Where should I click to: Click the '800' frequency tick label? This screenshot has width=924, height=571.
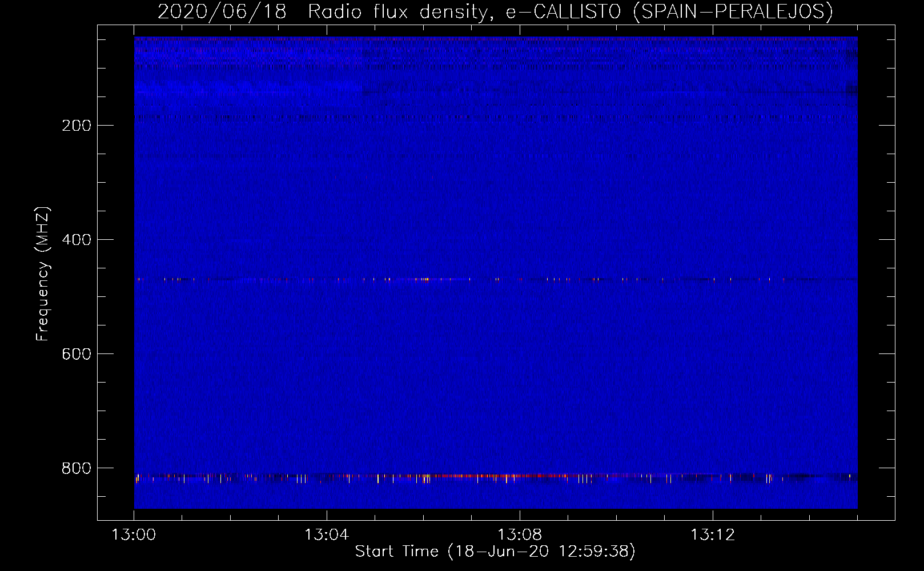click(x=77, y=468)
